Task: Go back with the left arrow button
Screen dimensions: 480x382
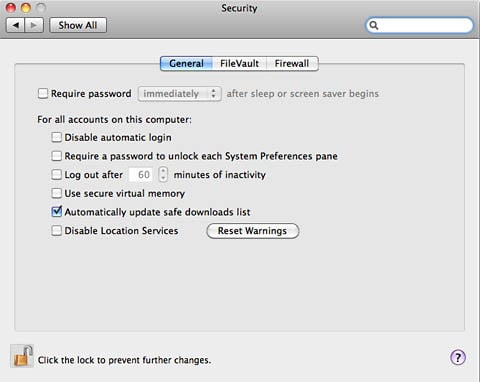Action: [15, 25]
